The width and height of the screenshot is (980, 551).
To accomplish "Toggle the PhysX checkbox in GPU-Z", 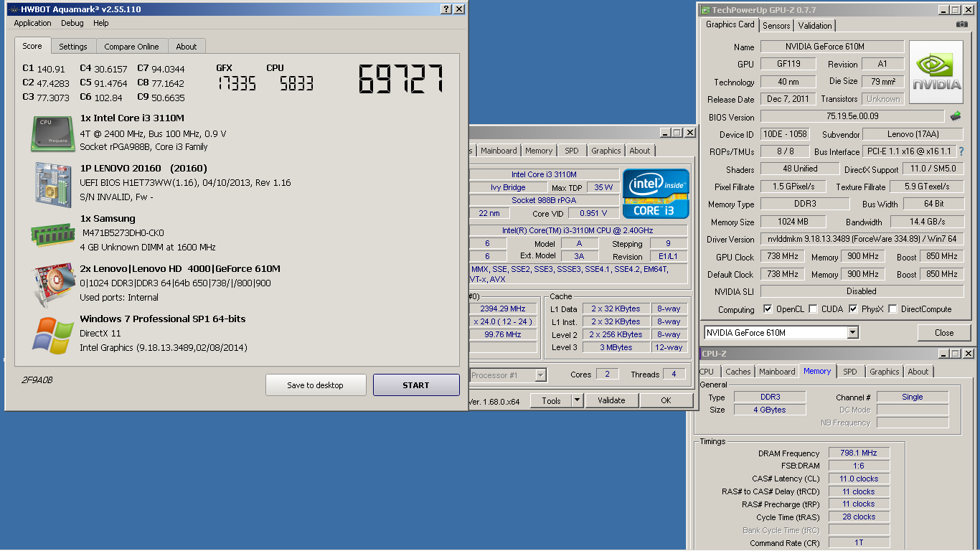I will 853,309.
